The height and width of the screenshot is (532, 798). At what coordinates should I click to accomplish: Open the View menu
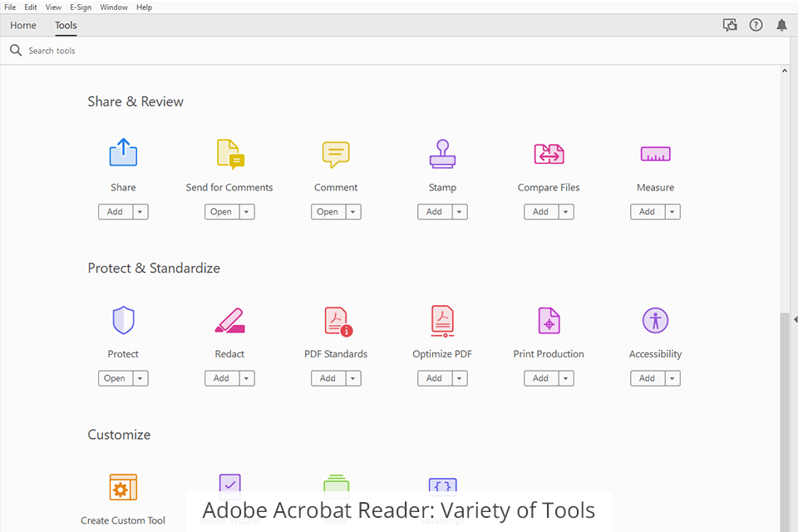tap(53, 7)
